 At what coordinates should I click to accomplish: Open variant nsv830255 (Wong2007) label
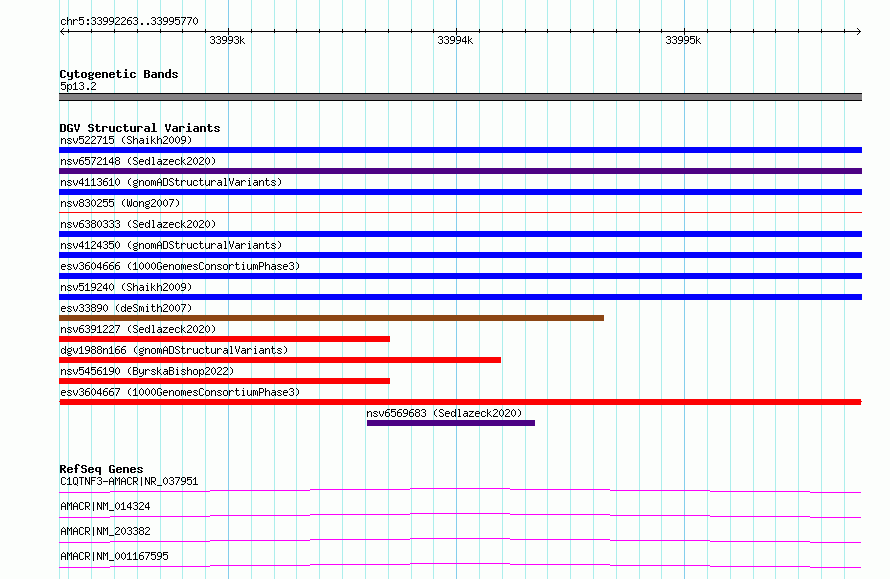click(120, 203)
